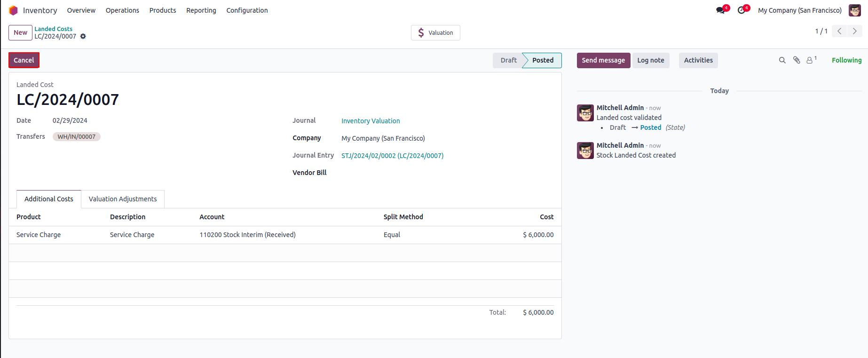The height and width of the screenshot is (358, 868).
Task: Go to previous record arrow
Action: coord(839,31)
